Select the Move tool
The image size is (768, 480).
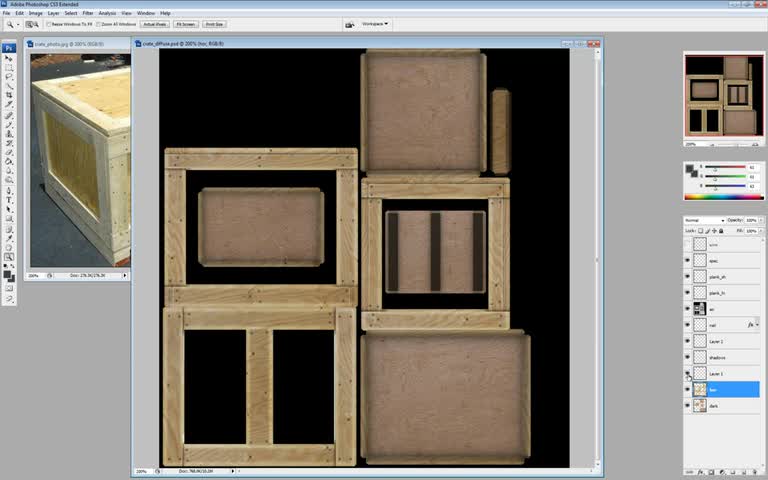click(9, 58)
